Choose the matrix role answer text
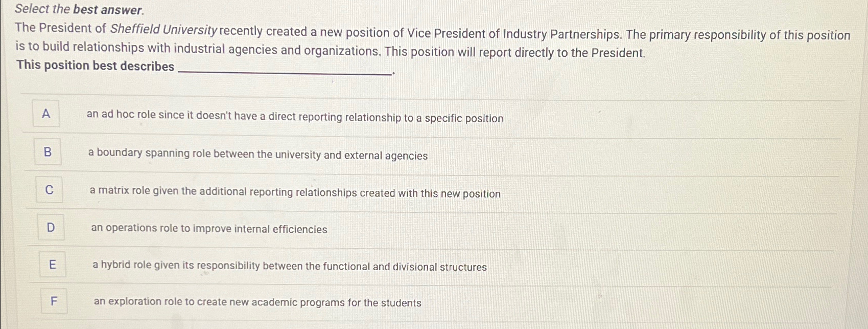The height and width of the screenshot is (329, 868). click(295, 192)
